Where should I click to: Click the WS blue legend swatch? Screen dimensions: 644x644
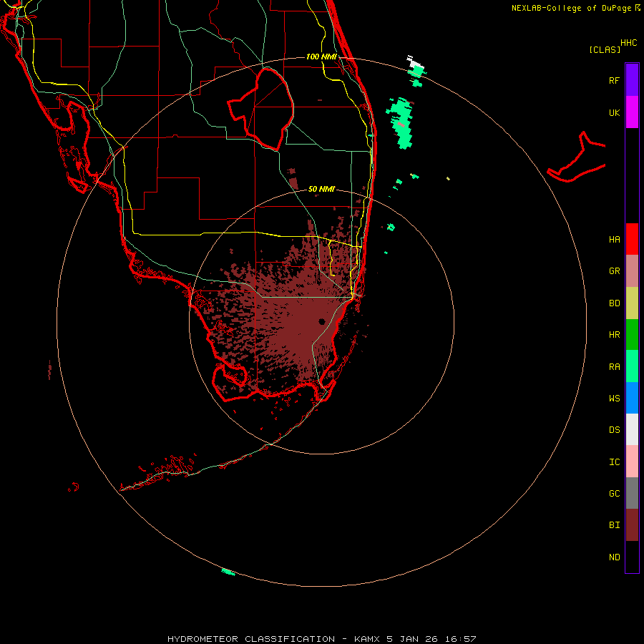pyautogui.click(x=632, y=398)
